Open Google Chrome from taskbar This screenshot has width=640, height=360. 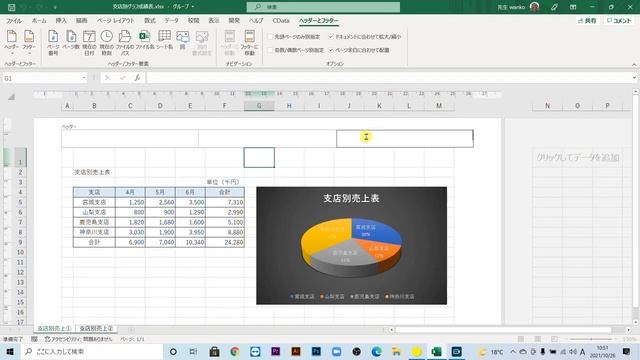[235, 351]
